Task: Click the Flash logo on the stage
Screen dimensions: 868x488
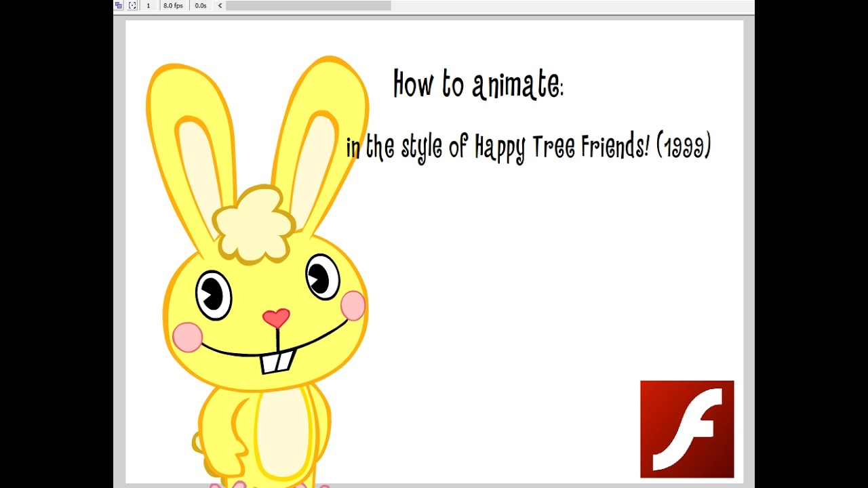Action: 687,429
